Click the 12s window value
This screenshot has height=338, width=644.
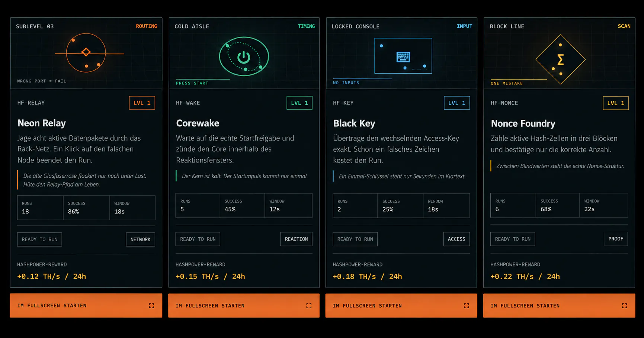[x=275, y=209]
